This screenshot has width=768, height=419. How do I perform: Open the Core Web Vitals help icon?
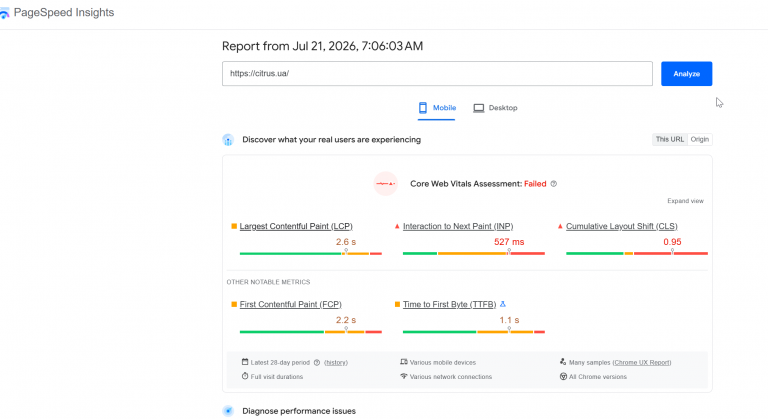point(553,184)
